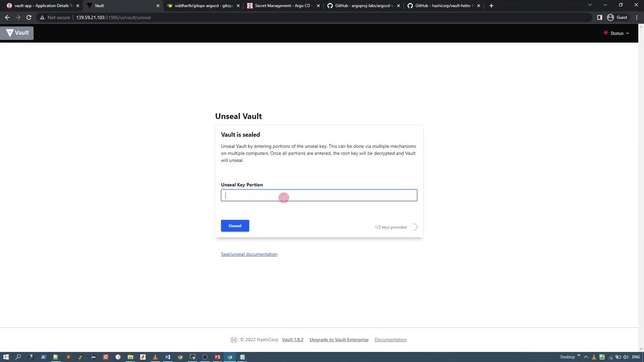Open Chrome's three-dot menu
This screenshot has width=644, height=362.
coord(637,18)
